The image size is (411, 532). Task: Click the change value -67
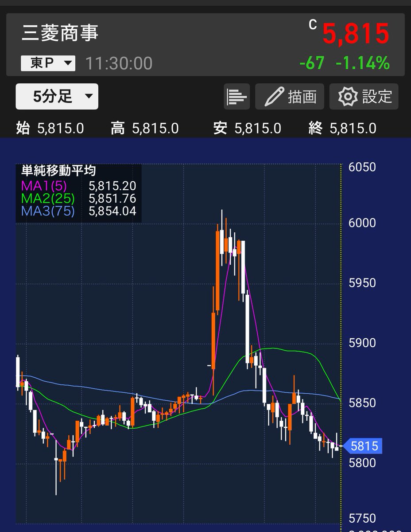(x=312, y=63)
